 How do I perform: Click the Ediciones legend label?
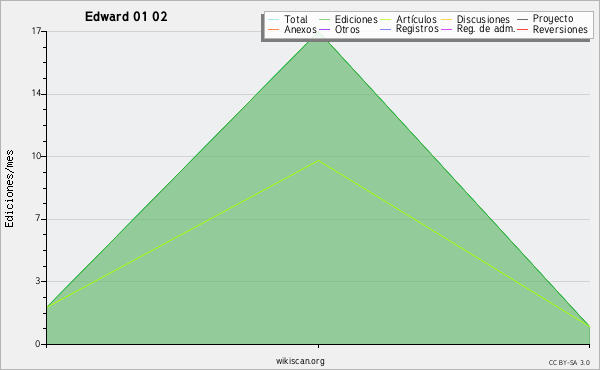356,19
